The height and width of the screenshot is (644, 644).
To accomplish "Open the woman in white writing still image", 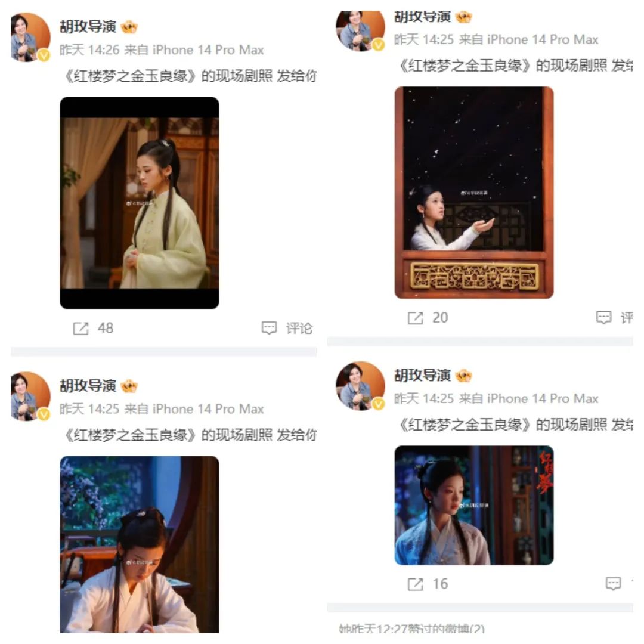I will [x=139, y=544].
